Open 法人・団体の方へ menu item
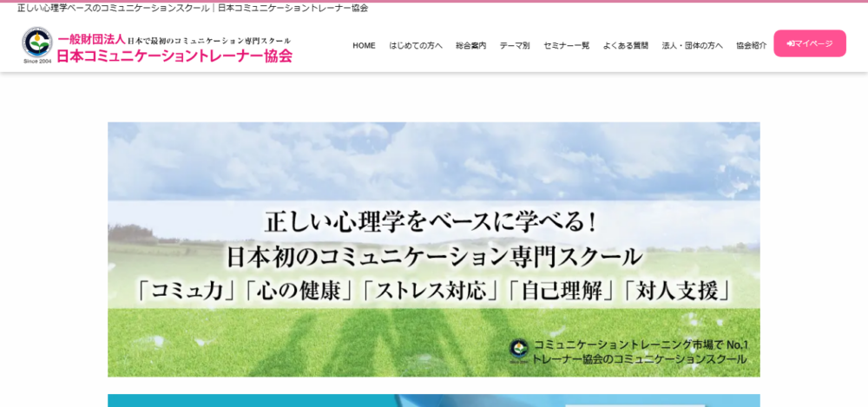Viewport: 868px width, 407px height. [x=692, y=46]
